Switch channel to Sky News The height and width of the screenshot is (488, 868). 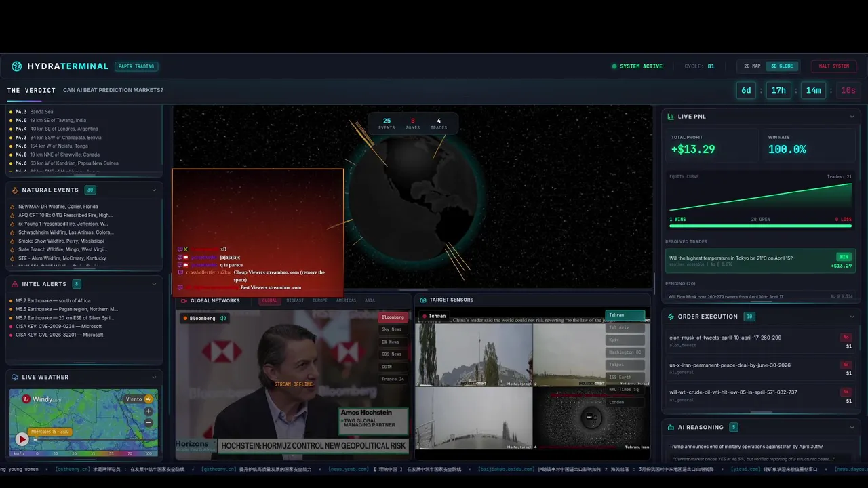click(392, 329)
